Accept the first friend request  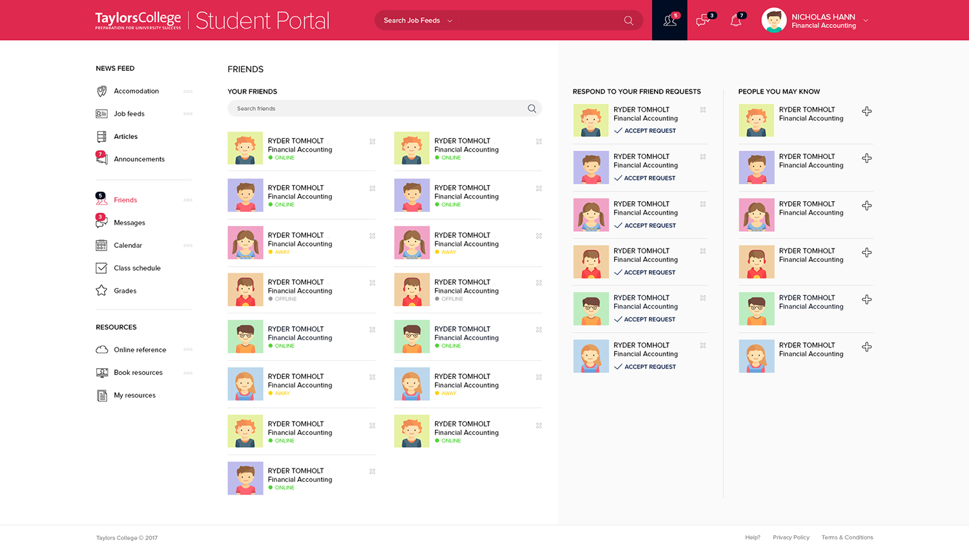point(646,131)
